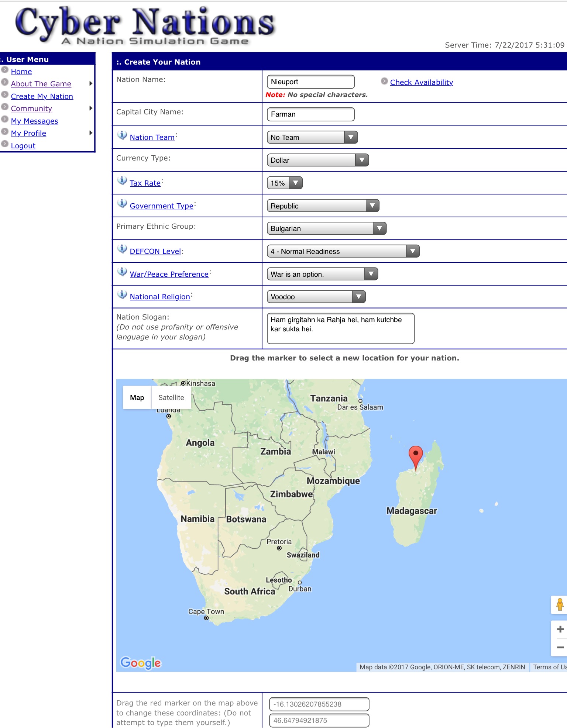
Task: Open the Government Type dropdown
Action: [323, 206]
